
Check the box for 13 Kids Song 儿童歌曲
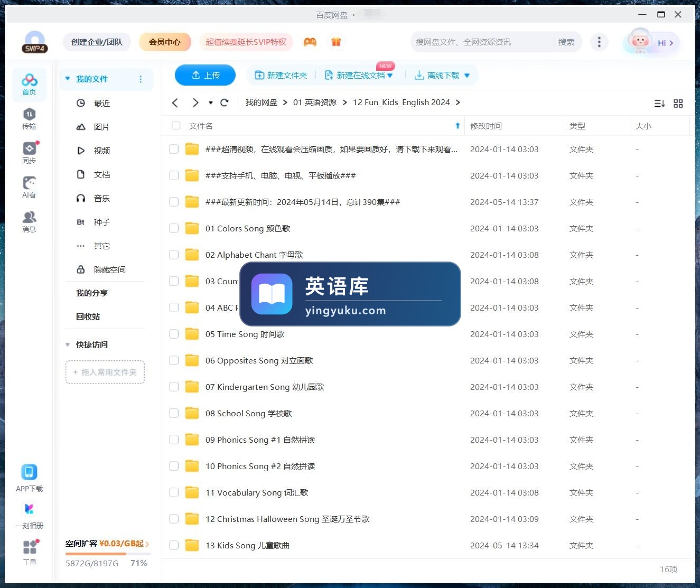pos(174,545)
